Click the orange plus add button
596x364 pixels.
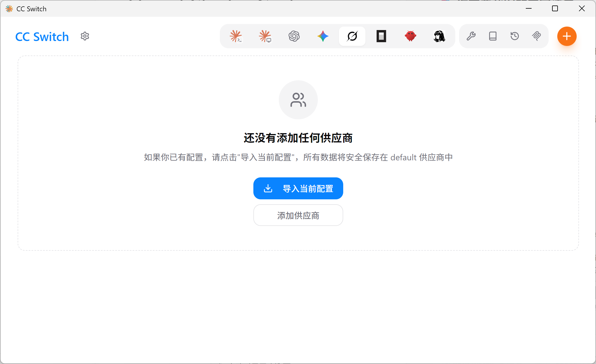[x=567, y=36]
